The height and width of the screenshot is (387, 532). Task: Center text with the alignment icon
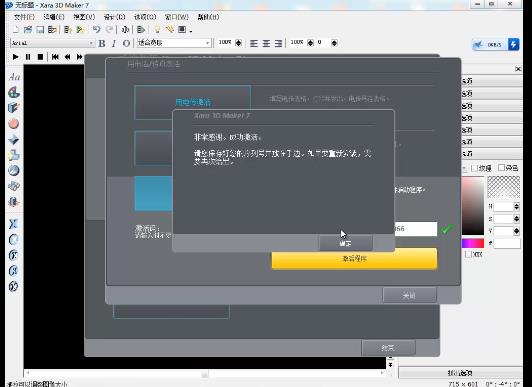point(266,43)
